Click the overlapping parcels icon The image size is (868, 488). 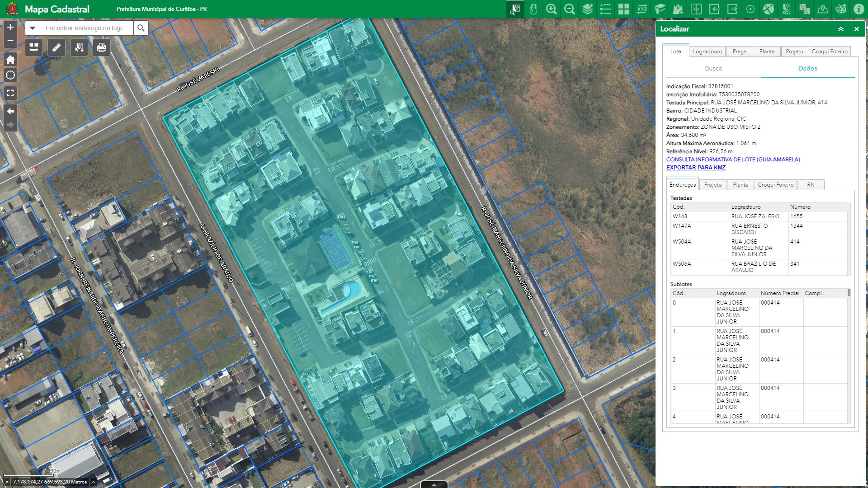coord(805,9)
